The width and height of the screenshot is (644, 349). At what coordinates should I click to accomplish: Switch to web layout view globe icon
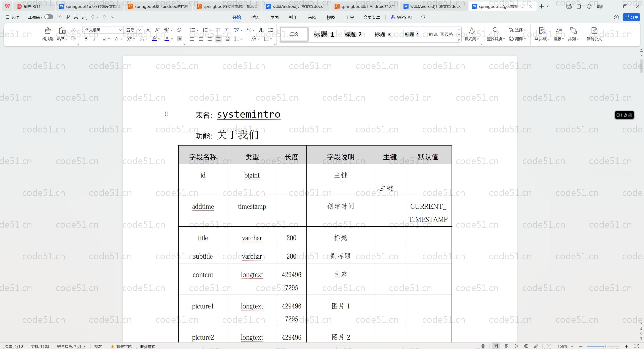point(526,346)
